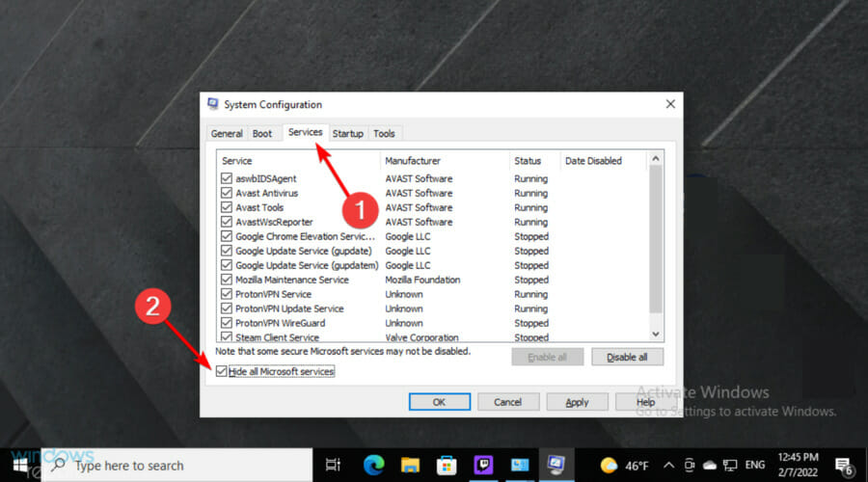Viewport: 868px width, 482px height.
Task: Sort by the Service column header
Action: [x=298, y=160]
